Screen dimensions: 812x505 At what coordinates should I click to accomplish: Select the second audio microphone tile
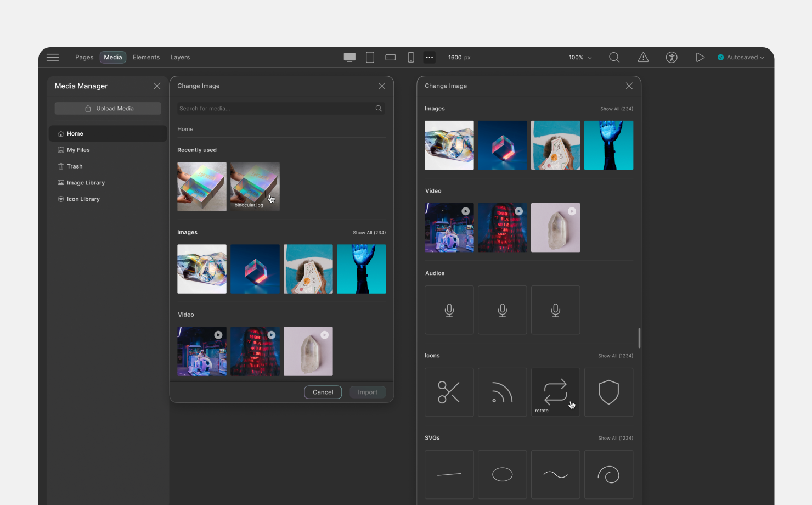click(503, 310)
